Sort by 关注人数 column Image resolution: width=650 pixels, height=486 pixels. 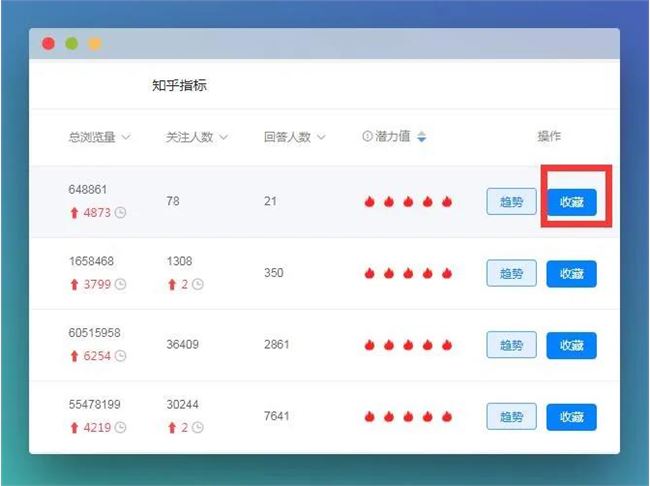(197, 137)
